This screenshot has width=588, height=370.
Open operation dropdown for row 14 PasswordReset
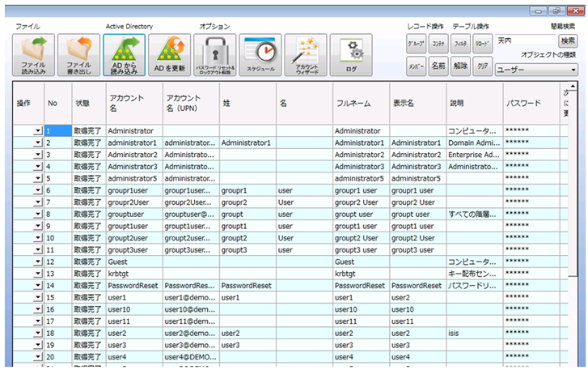38,286
